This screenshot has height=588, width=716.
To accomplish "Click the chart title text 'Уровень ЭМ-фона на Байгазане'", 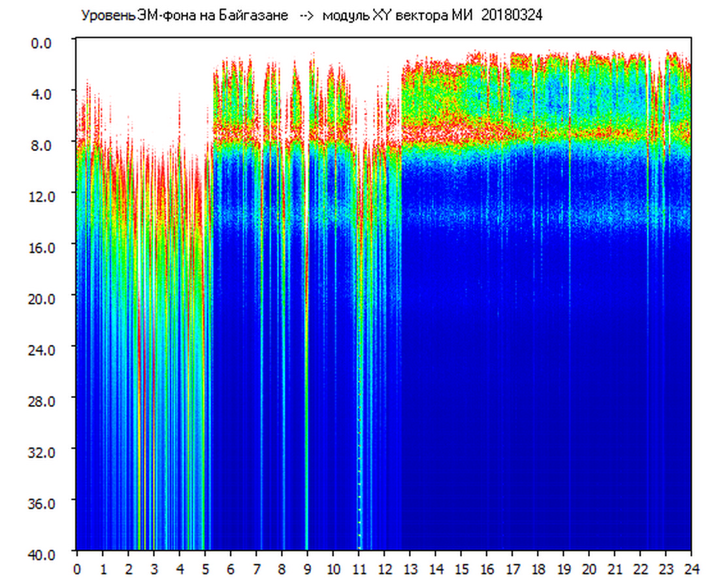I will [184, 16].
